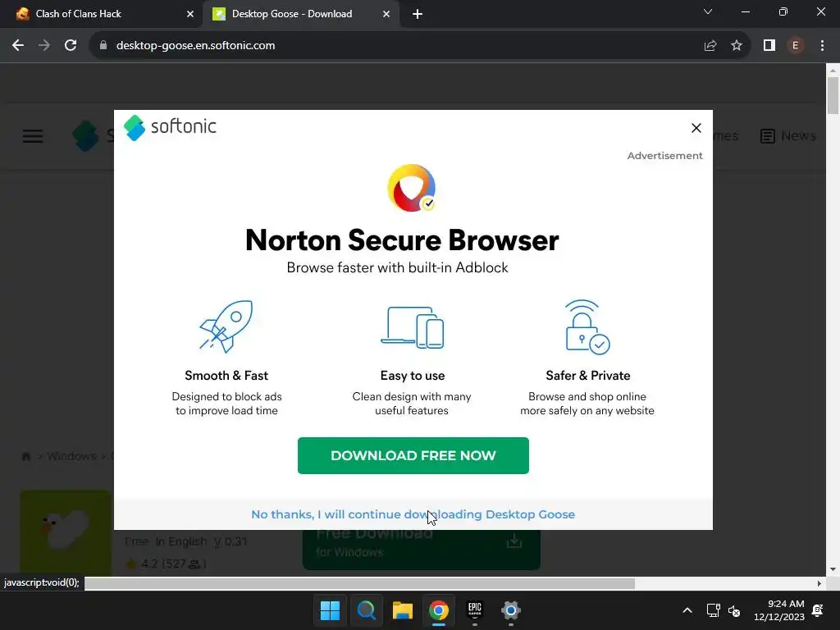840x630 pixels.
Task: Open the Windows breadcrumb link
Action: (71, 456)
